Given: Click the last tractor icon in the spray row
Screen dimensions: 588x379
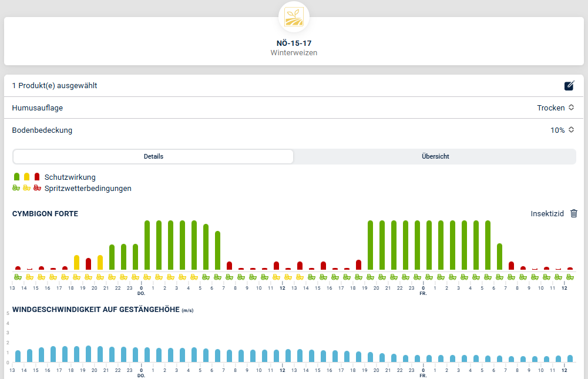Looking at the screenshot, I should click(x=570, y=277).
